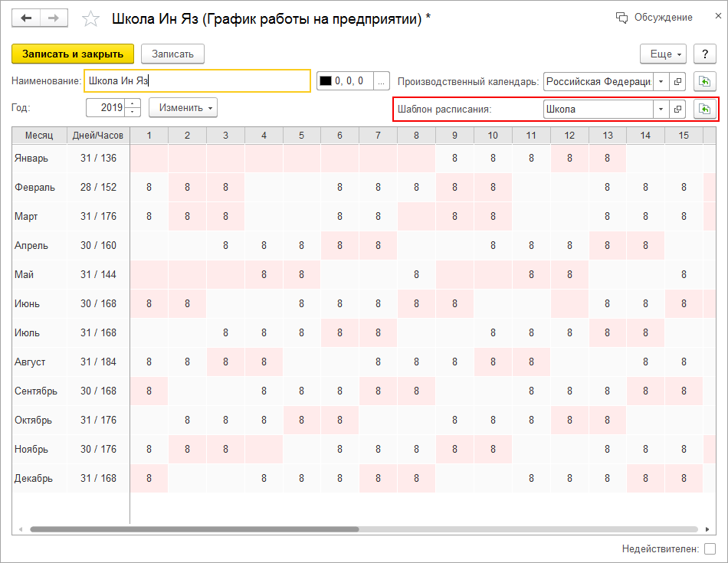Click Май day 8 hours cell
This screenshot has width=728, height=563.
pos(416,275)
